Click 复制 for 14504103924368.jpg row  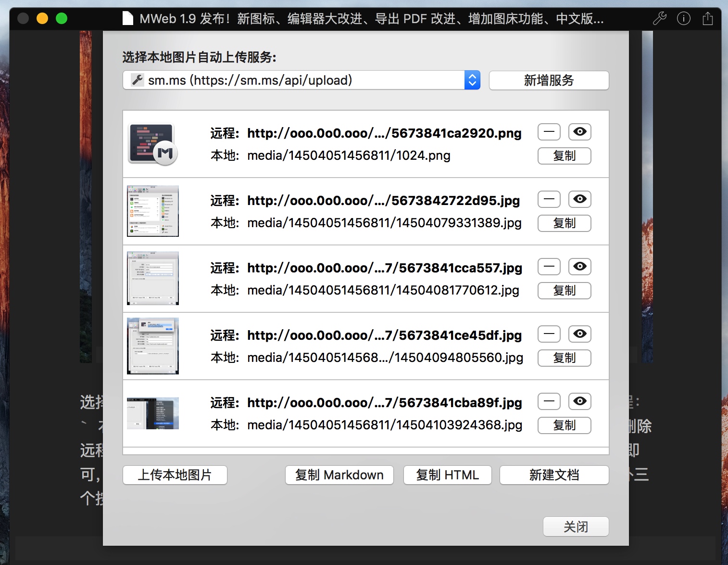click(565, 425)
